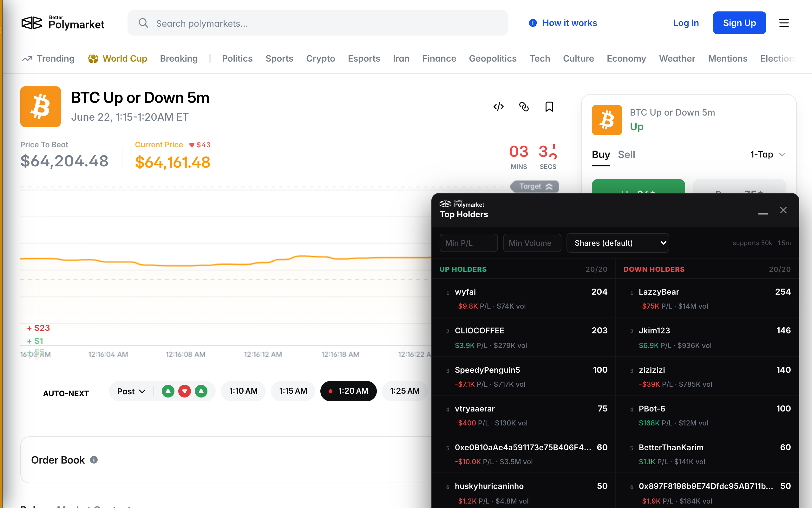Image resolution: width=812 pixels, height=508 pixels.
Task: Open the Geopolitics category
Action: 493,58
